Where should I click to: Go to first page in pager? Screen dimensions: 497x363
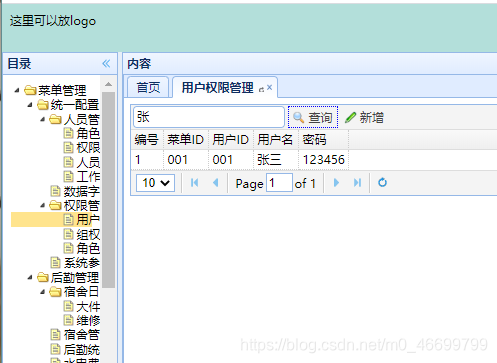[194, 183]
